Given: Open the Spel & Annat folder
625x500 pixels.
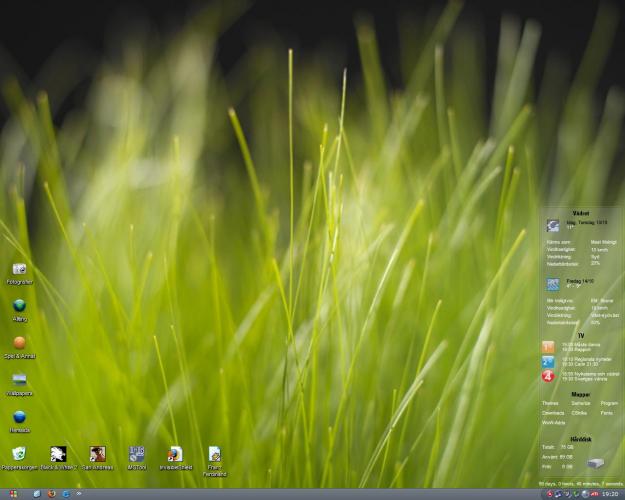Looking at the screenshot, I should [19, 343].
